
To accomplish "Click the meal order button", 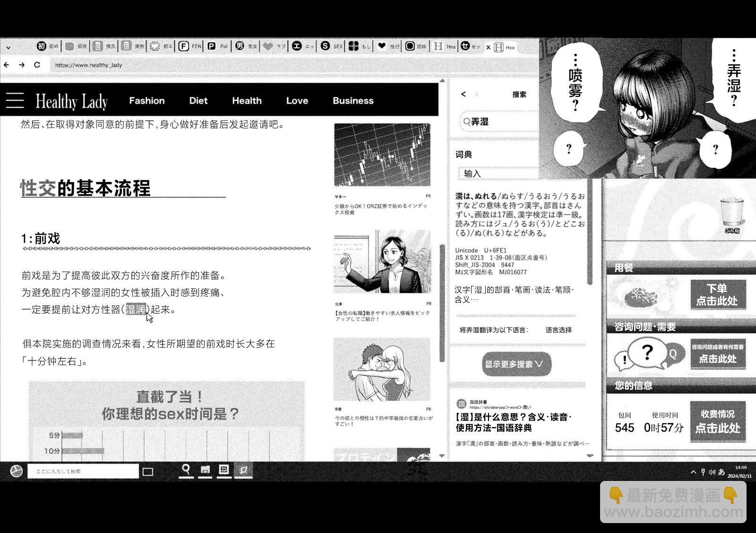I will click(x=717, y=295).
